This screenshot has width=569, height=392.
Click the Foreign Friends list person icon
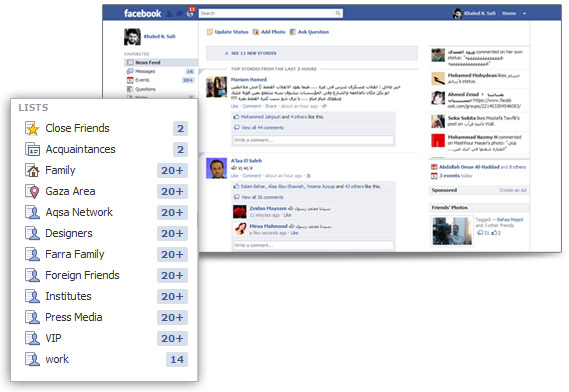pyautogui.click(x=32, y=275)
